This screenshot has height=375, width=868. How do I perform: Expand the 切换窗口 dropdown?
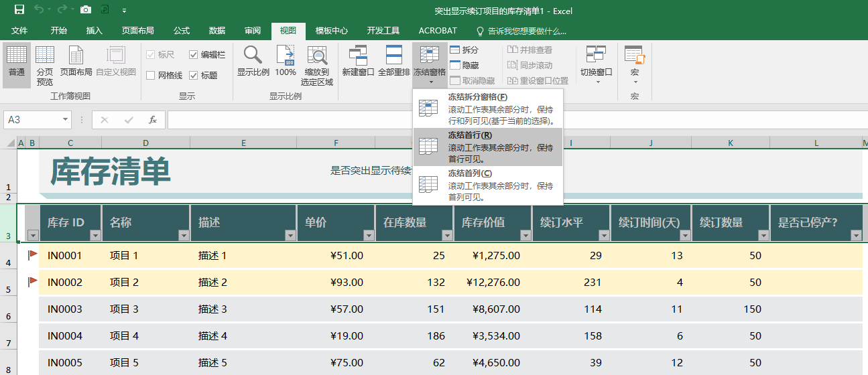click(x=597, y=66)
